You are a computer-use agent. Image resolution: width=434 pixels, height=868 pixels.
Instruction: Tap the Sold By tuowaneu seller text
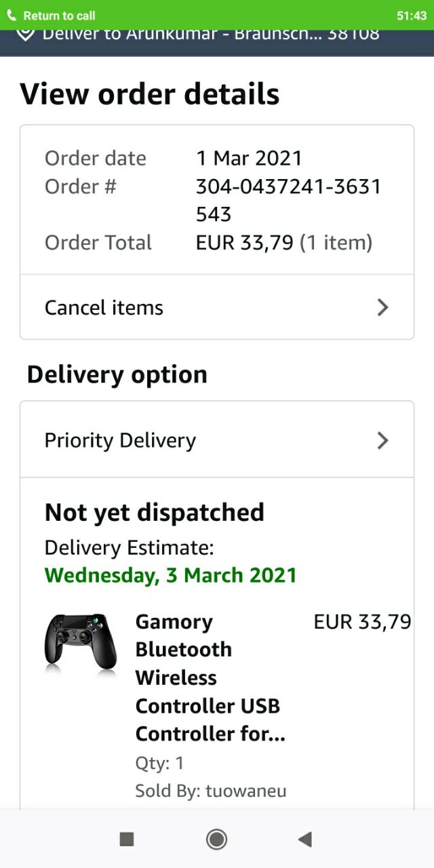(211, 791)
